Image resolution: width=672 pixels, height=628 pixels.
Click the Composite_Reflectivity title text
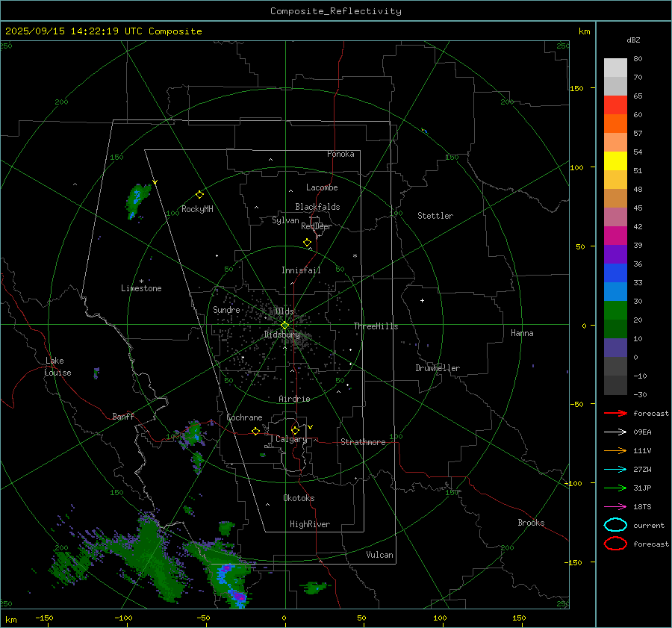click(336, 11)
